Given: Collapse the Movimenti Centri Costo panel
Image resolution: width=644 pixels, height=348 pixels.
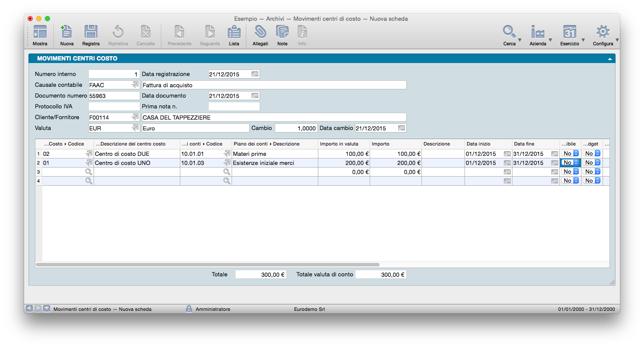Looking at the screenshot, I should point(610,59).
